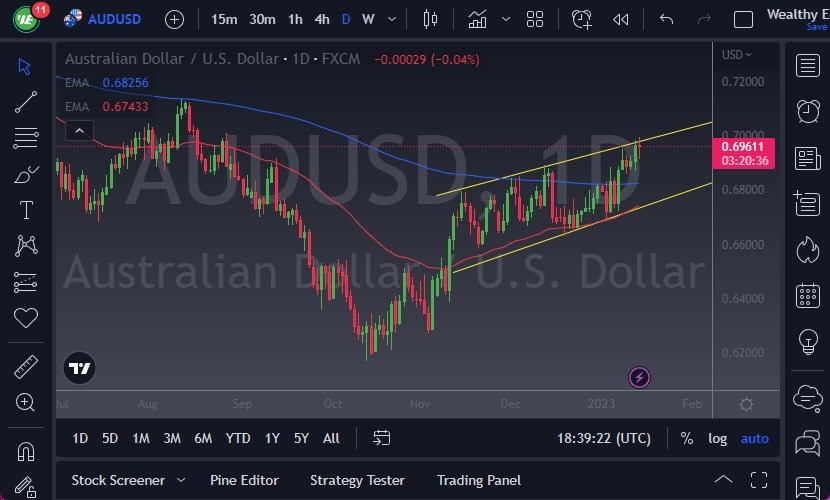Create a new alert with clock icon
The width and height of the screenshot is (830, 500).
pos(581,20)
